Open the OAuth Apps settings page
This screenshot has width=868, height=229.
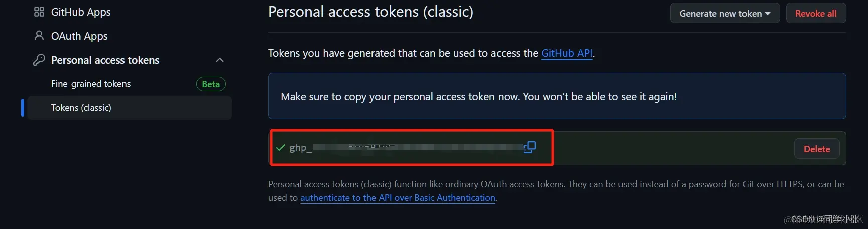pos(79,36)
